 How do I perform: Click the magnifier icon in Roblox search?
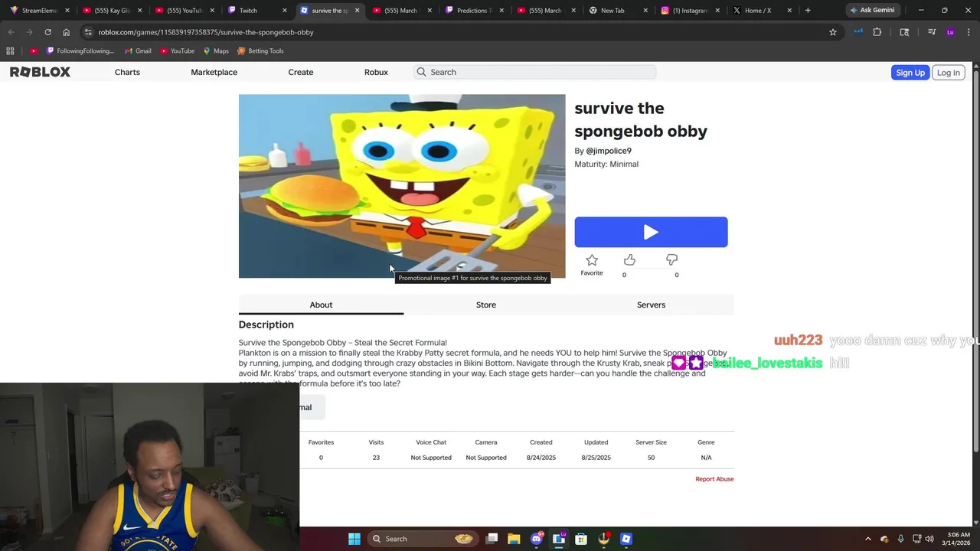click(421, 72)
